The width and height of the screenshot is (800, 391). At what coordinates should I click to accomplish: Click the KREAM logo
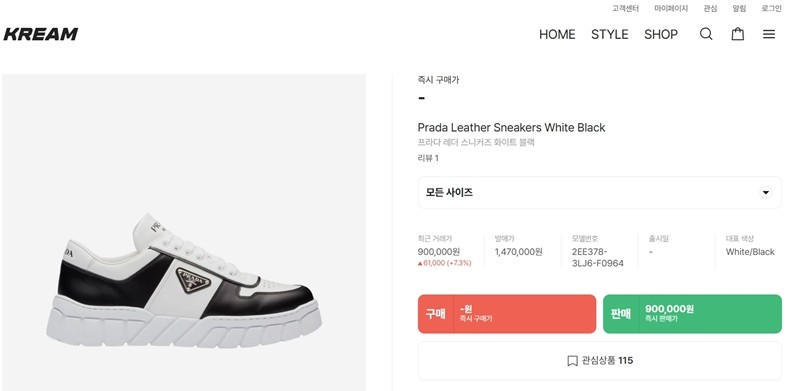click(41, 34)
